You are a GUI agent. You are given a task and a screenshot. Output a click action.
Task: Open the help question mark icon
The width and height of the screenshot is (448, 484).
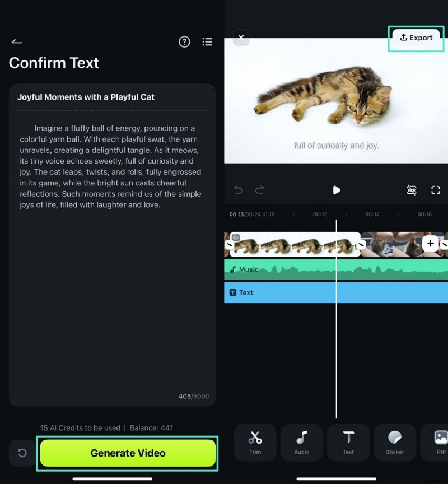184,42
